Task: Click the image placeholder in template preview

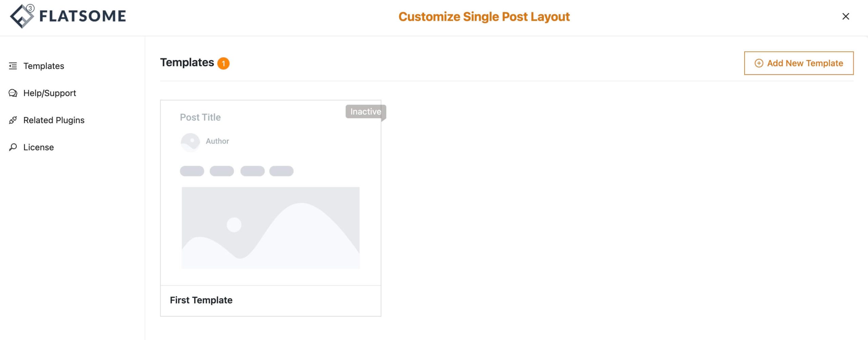Action: (x=271, y=228)
